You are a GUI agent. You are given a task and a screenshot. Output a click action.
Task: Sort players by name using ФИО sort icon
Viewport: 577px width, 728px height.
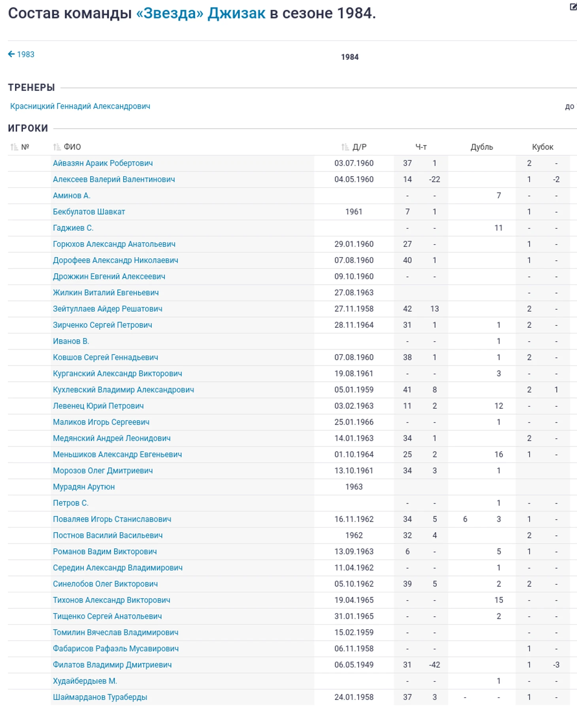(x=57, y=147)
